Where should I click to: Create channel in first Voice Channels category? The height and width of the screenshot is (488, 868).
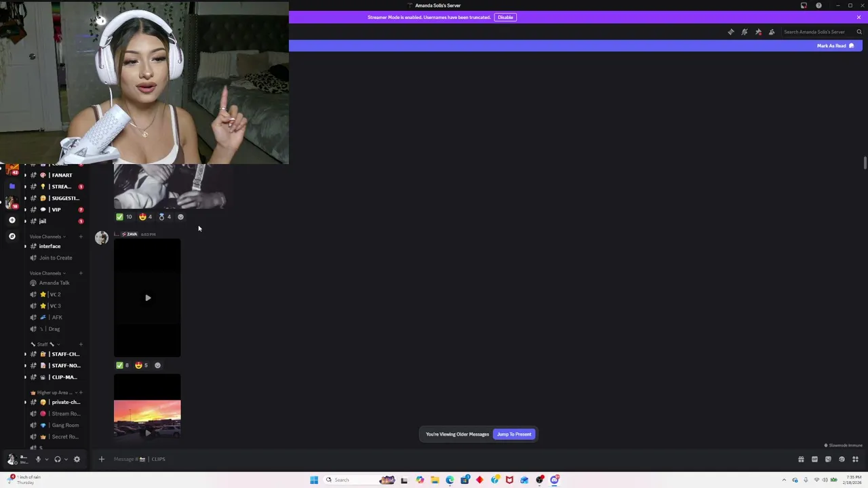[x=81, y=237]
